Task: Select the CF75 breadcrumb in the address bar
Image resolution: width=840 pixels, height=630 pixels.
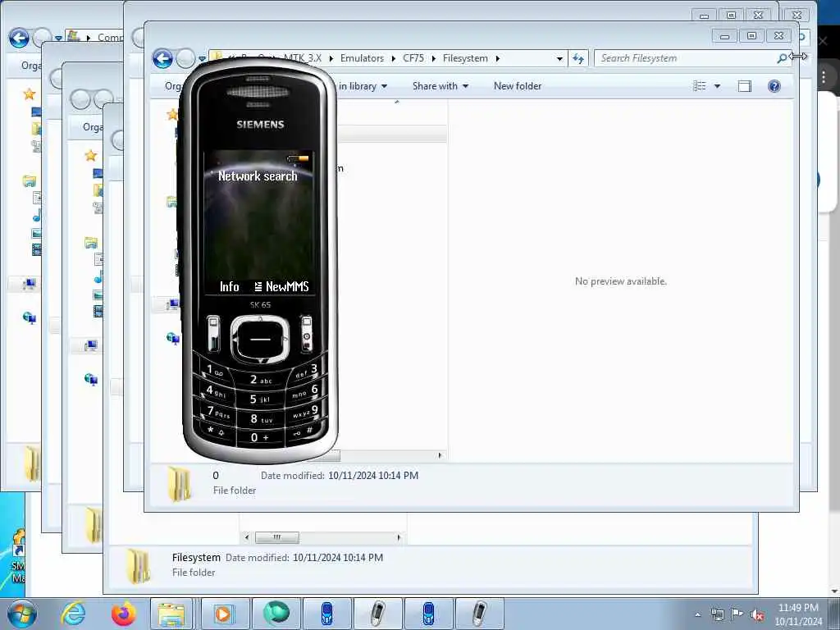Action: 413,58
